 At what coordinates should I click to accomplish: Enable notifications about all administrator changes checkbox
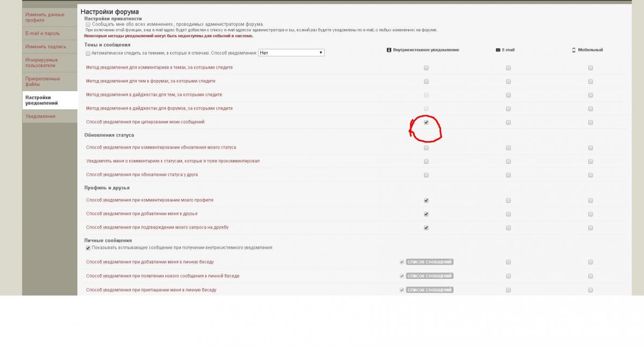[88, 24]
